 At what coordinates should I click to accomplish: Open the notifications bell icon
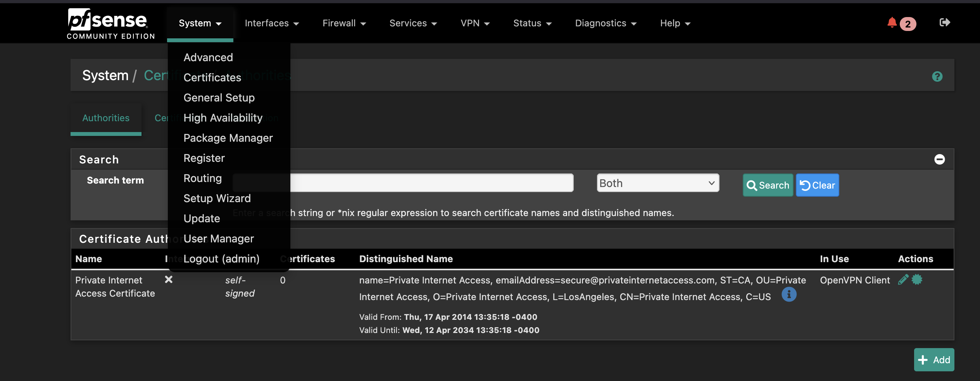(x=892, y=23)
